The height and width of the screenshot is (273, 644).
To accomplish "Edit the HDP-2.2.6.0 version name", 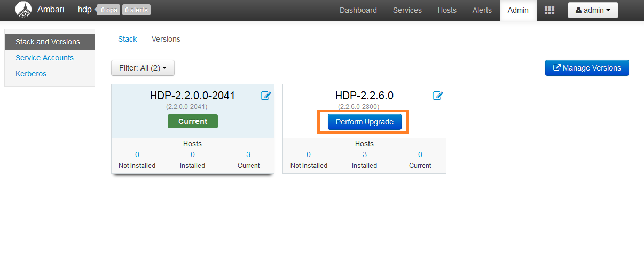I will pyautogui.click(x=437, y=96).
